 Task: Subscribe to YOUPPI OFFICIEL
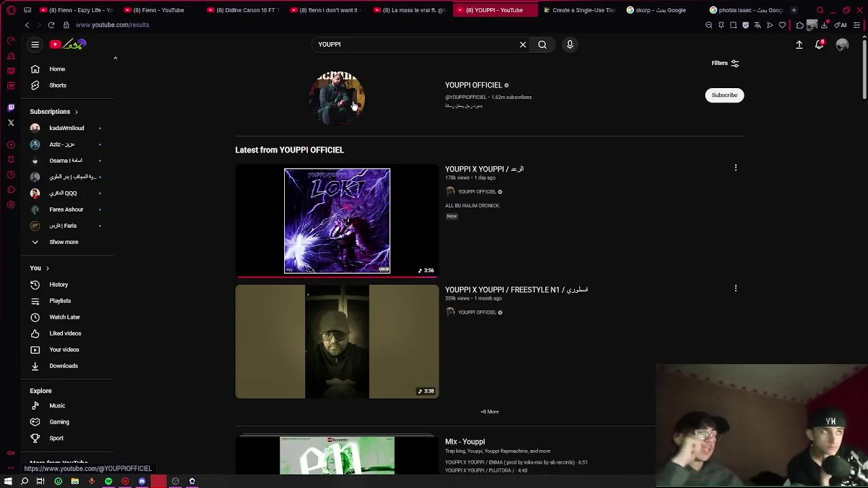tap(724, 95)
